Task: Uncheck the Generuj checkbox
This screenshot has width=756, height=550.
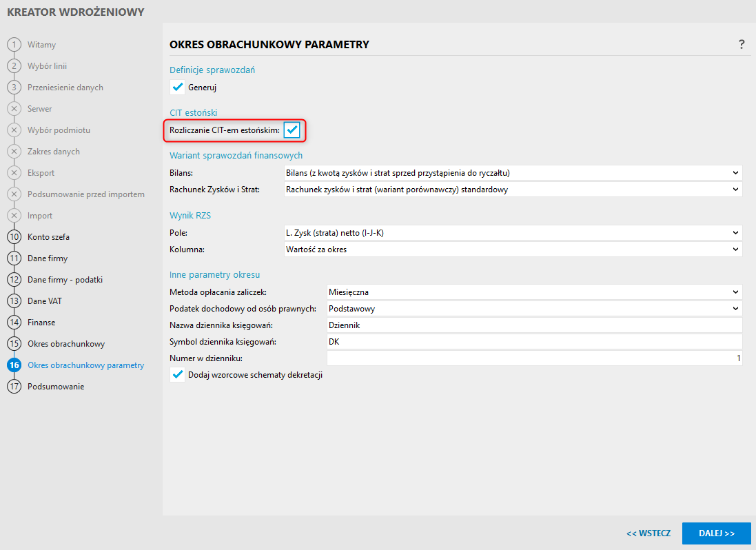Action: coord(178,88)
